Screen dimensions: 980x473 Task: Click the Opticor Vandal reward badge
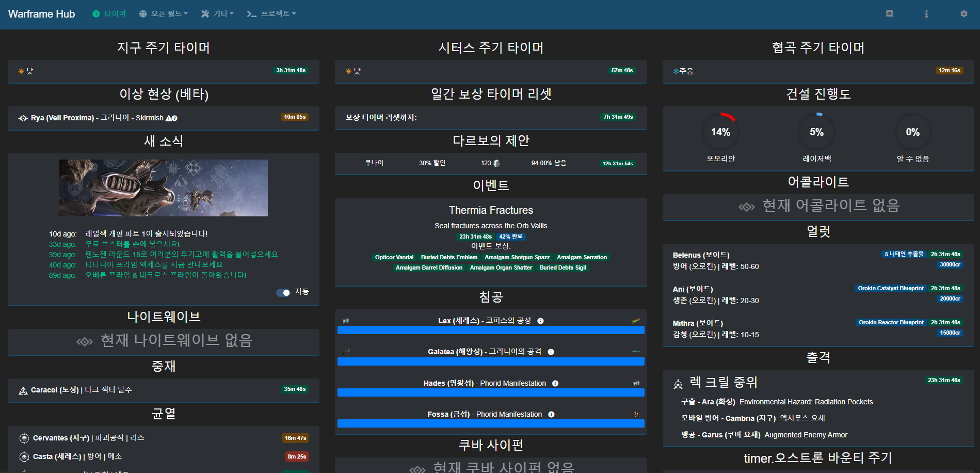pos(394,257)
